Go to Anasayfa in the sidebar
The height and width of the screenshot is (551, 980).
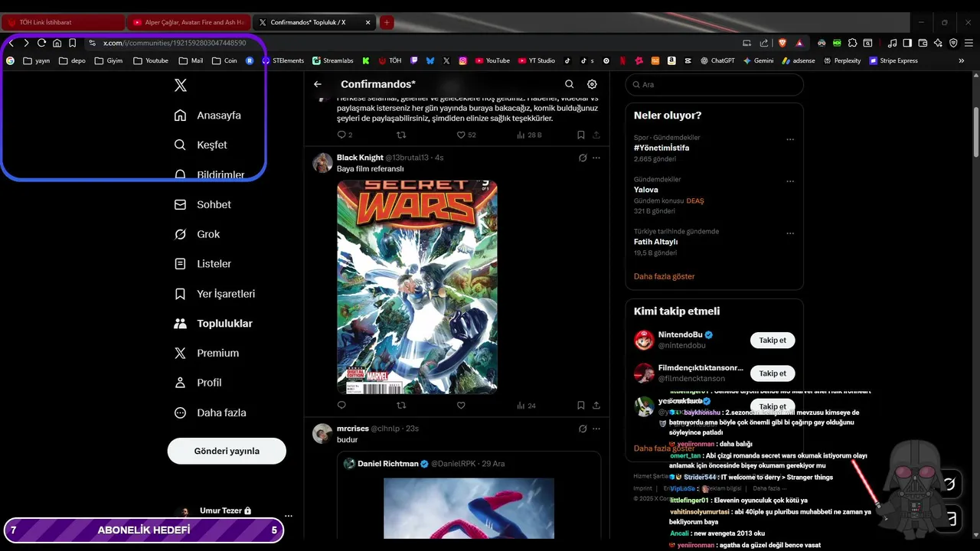click(207, 116)
